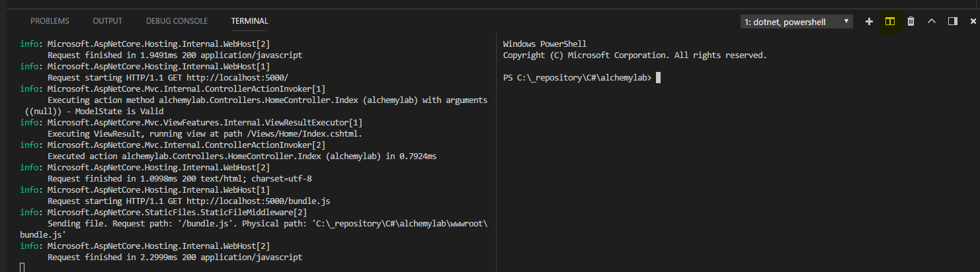Select the TERMINAL tab
The height and width of the screenshot is (272, 980).
(x=249, y=21)
